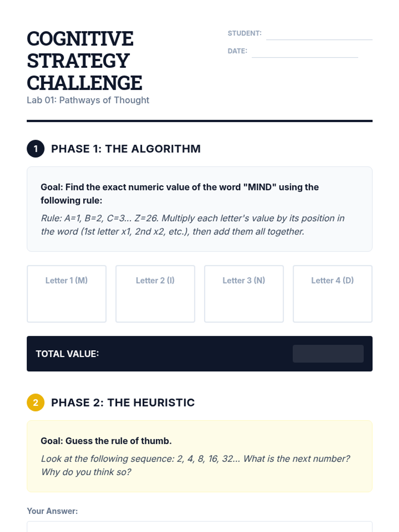Click the sequence 2, 4, 8, 16, 32 question
This screenshot has height=532, width=399.
pyautogui.click(x=196, y=465)
